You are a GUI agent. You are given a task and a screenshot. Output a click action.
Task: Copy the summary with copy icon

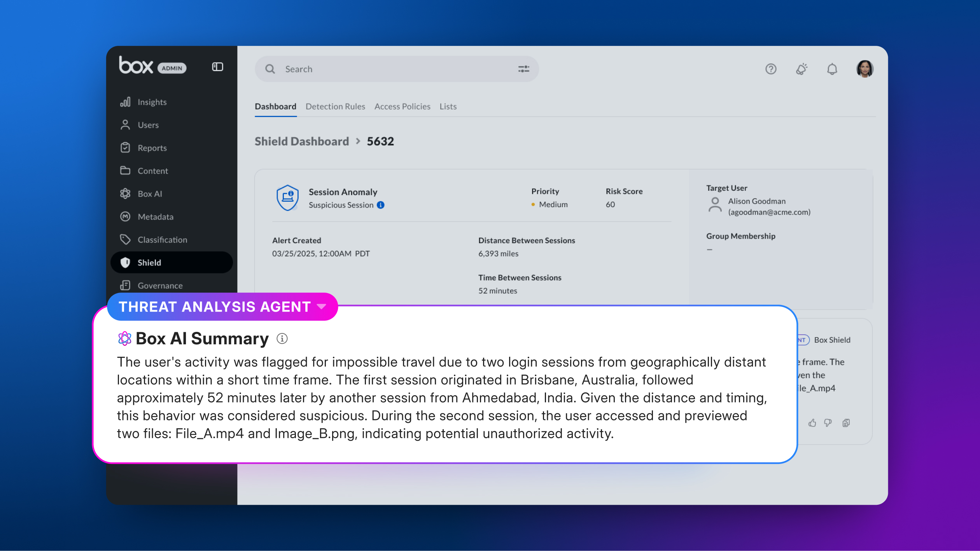(x=846, y=423)
